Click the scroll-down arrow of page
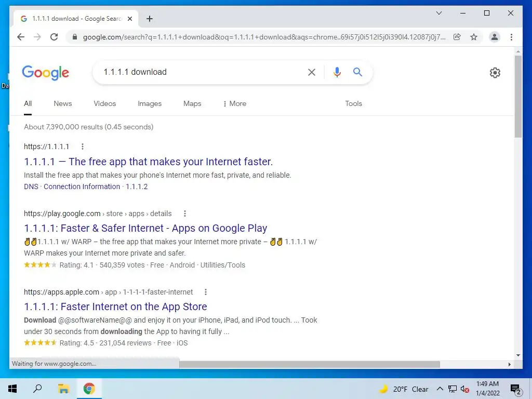The image size is (532, 399). coord(518,355)
